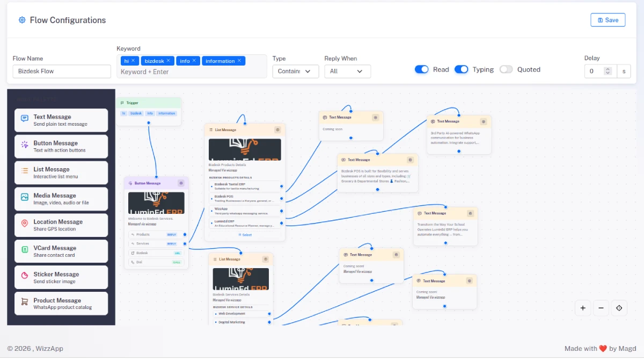Image resolution: width=644 pixels, height=360 pixels.
Task: Click the Flow Configurations gear icon
Action: click(x=22, y=20)
